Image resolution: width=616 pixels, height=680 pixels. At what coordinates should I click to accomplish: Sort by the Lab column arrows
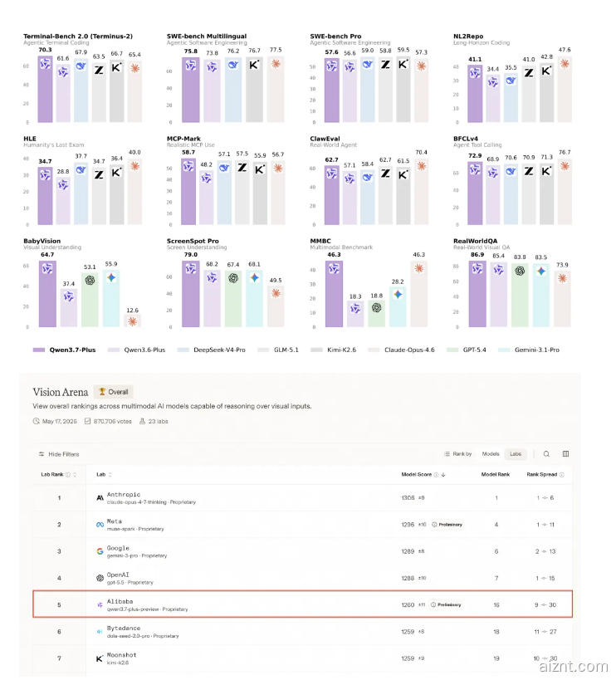point(110,474)
